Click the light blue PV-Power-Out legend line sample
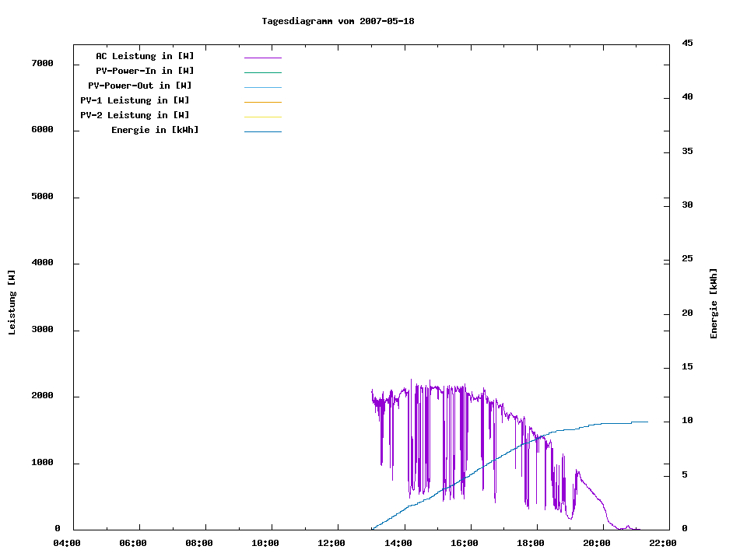 pos(262,87)
